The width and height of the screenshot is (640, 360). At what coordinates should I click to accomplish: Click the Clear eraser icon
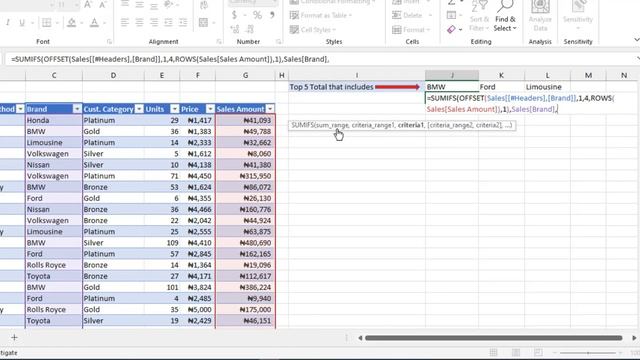point(451,29)
